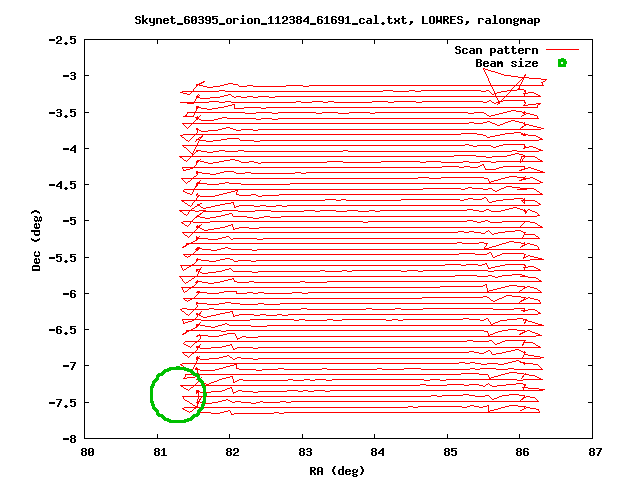Click the x-axis tick label 81

tap(160, 452)
